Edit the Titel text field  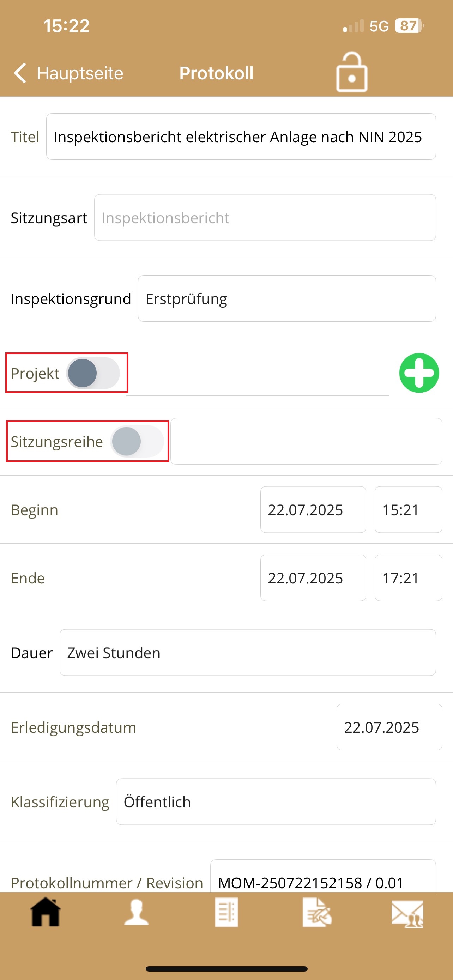click(x=241, y=137)
